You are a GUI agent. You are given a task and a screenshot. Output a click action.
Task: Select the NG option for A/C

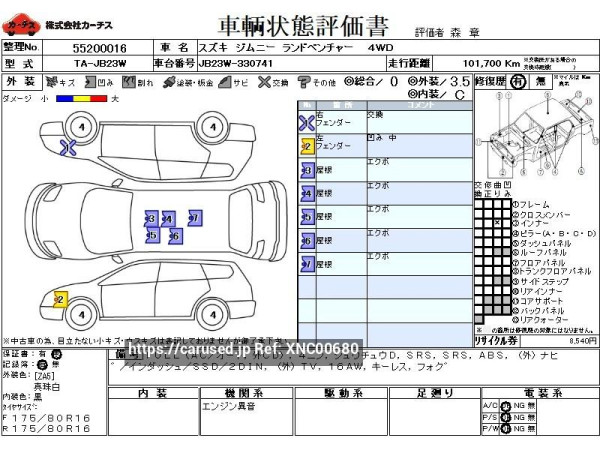519,406
